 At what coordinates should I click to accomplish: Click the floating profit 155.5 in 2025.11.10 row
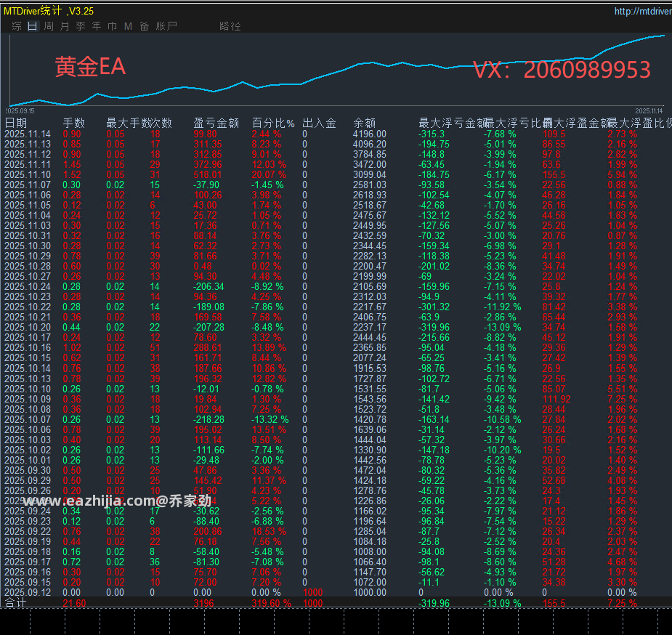click(x=554, y=175)
